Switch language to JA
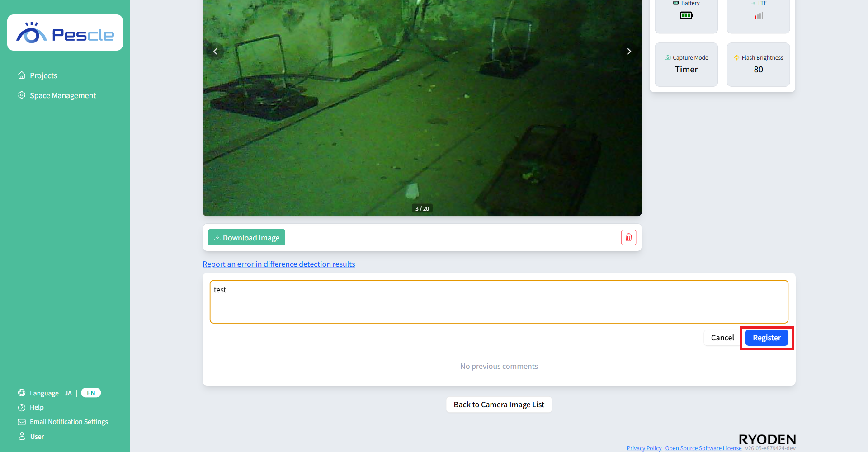Viewport: 868px width, 452px height. click(x=68, y=393)
